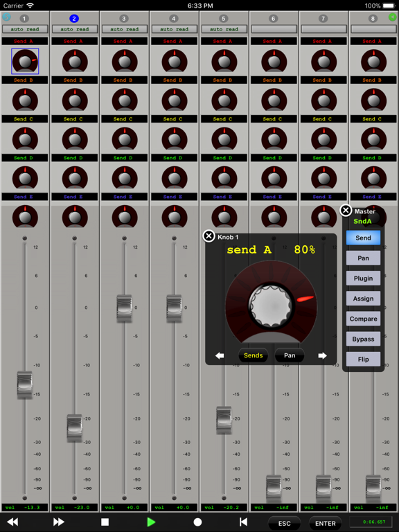Stop playback with the square button

click(x=105, y=522)
